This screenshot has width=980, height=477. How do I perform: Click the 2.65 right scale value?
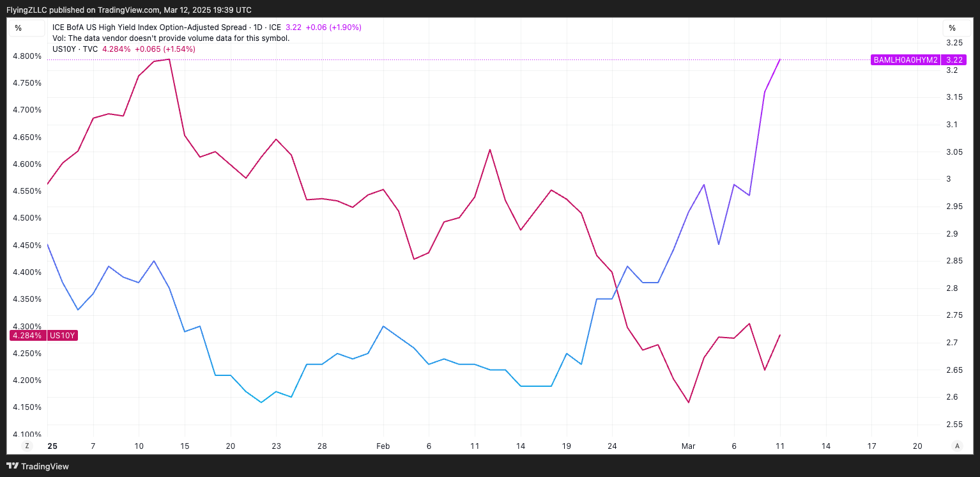954,370
